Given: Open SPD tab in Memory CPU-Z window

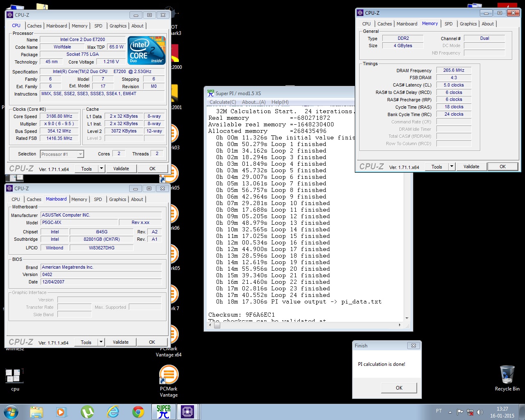Looking at the screenshot, I should pyautogui.click(x=449, y=24).
